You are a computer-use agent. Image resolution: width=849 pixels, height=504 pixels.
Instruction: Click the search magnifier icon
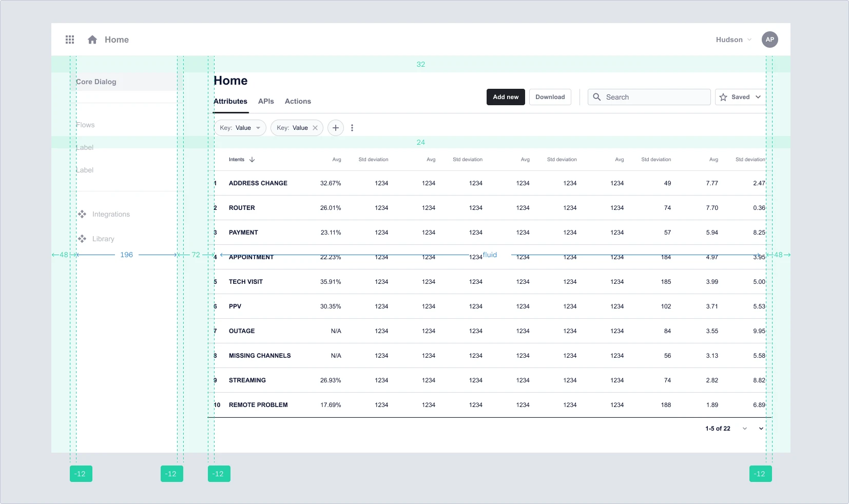point(596,97)
